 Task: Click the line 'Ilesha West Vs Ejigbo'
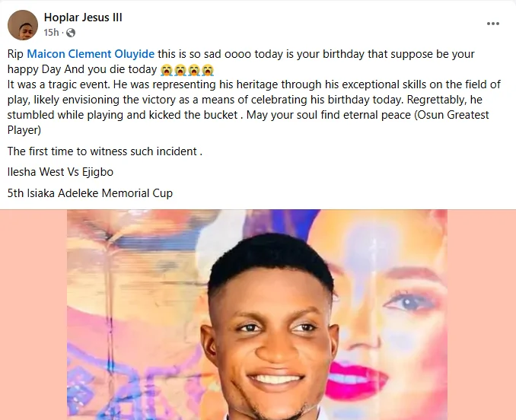tap(60, 172)
